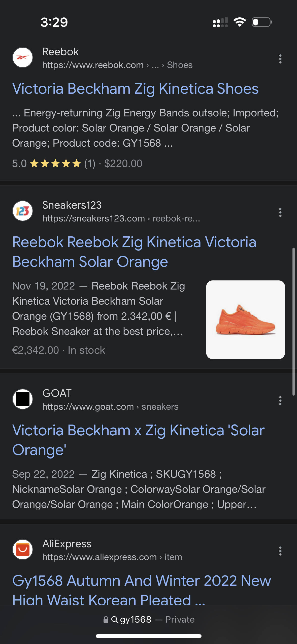The image size is (297, 644).
Task: Tap the orange sneaker thumbnail image
Action: (x=245, y=319)
